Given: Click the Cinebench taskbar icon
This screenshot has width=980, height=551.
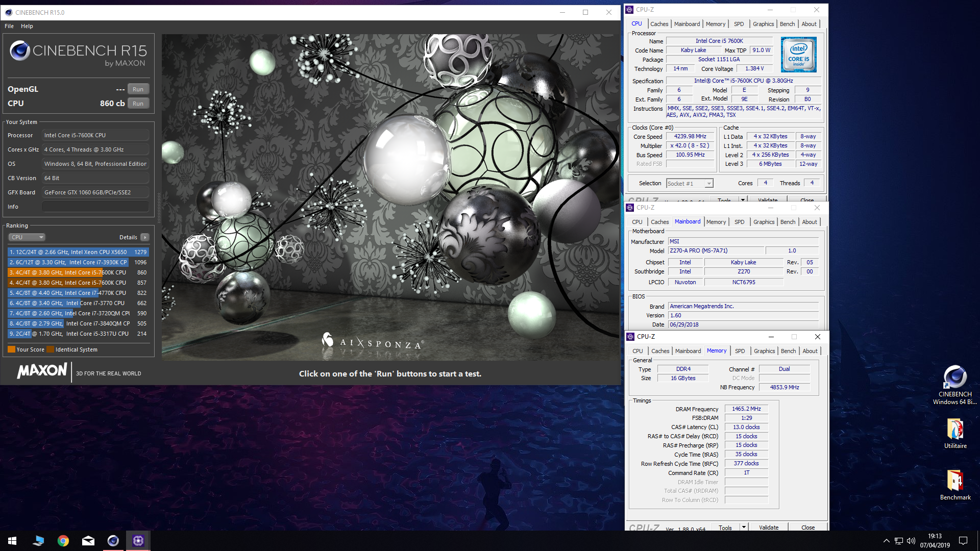Looking at the screenshot, I should pyautogui.click(x=113, y=541).
